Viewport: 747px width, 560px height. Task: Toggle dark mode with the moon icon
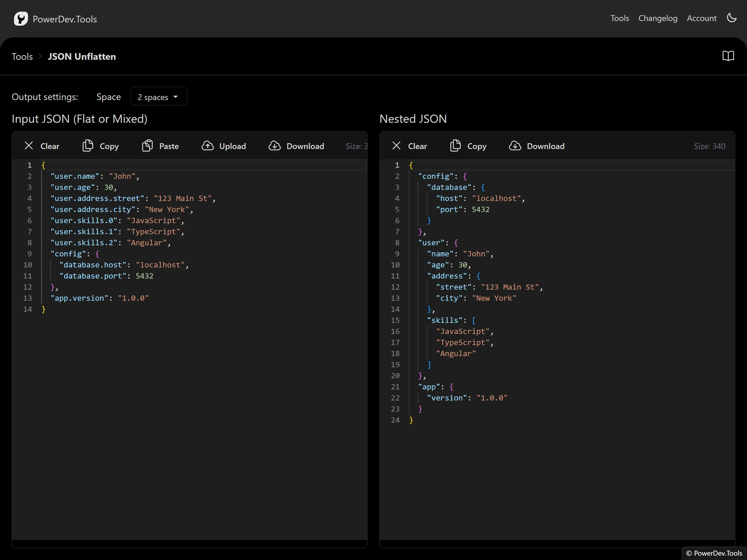tap(732, 18)
